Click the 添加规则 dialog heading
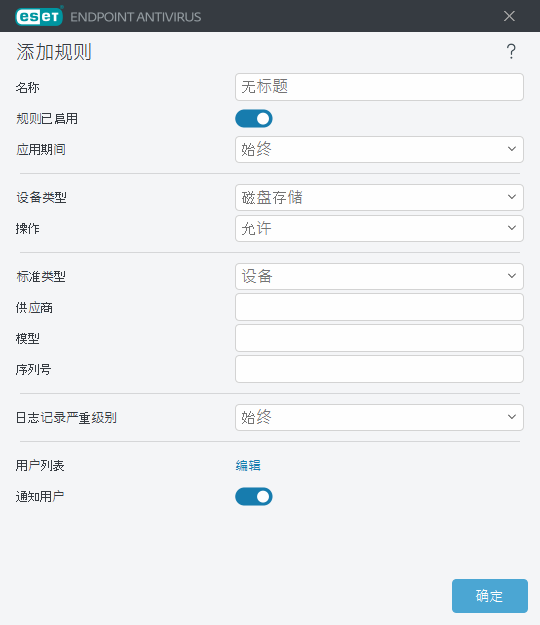The width and height of the screenshot is (540, 625). 54,52
